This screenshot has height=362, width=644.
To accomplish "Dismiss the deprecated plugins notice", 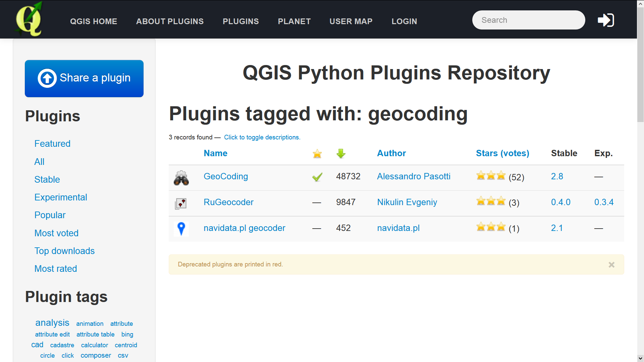I will pyautogui.click(x=611, y=265).
